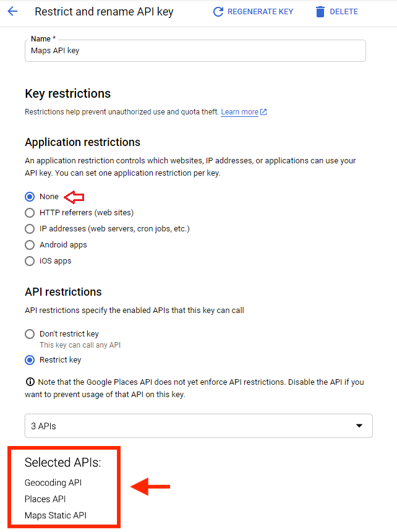Choose Don't restrict key option
397x532 pixels.
point(30,334)
